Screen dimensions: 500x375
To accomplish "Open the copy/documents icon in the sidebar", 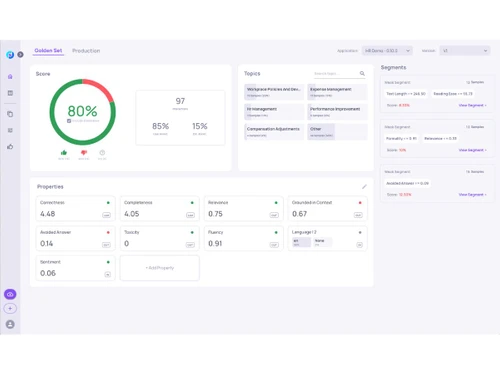I will pyautogui.click(x=10, y=114).
